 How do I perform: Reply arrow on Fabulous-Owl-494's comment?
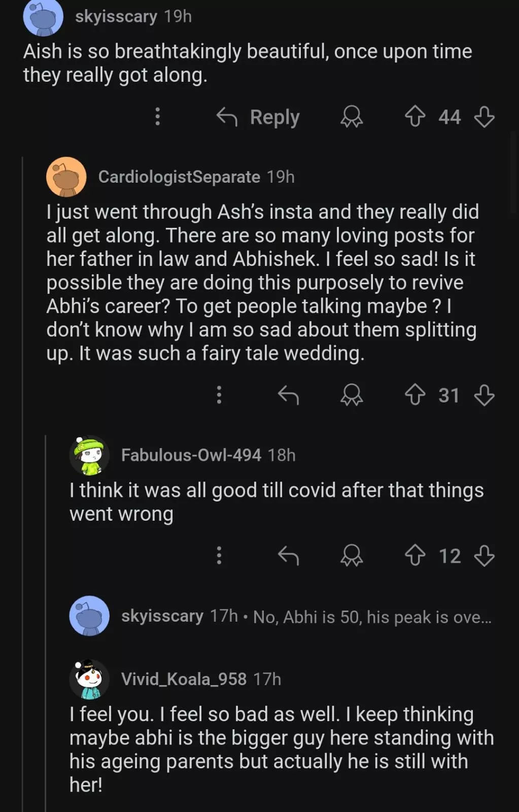pos(288,555)
